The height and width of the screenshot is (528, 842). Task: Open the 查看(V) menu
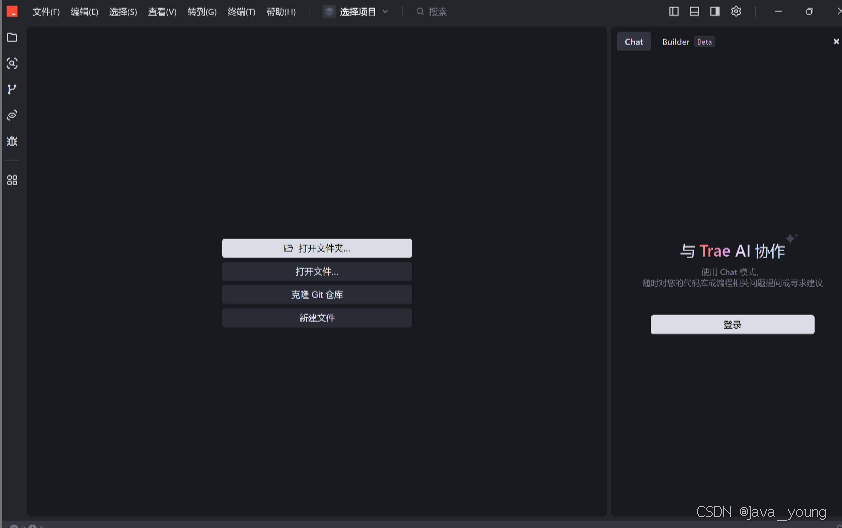coord(162,12)
